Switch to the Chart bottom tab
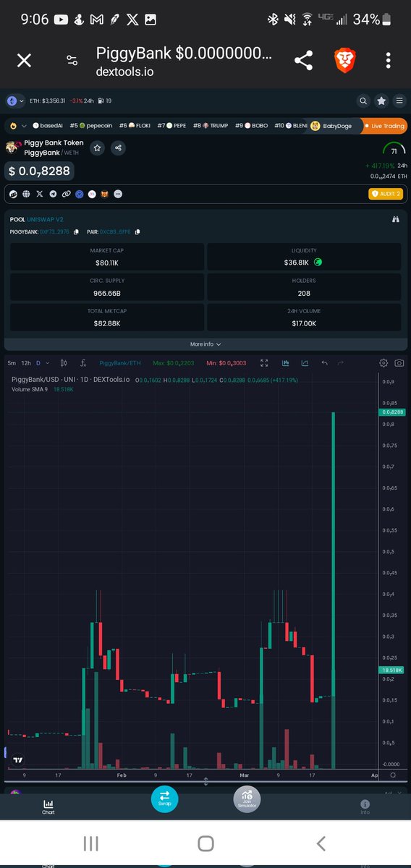The image size is (411, 868). coord(48,807)
